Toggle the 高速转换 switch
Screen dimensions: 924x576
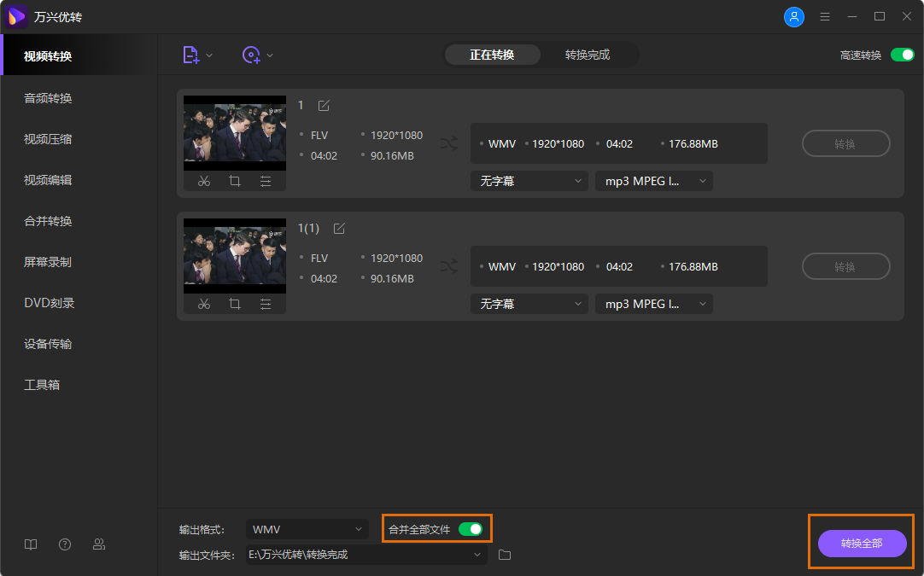pyautogui.click(x=902, y=55)
